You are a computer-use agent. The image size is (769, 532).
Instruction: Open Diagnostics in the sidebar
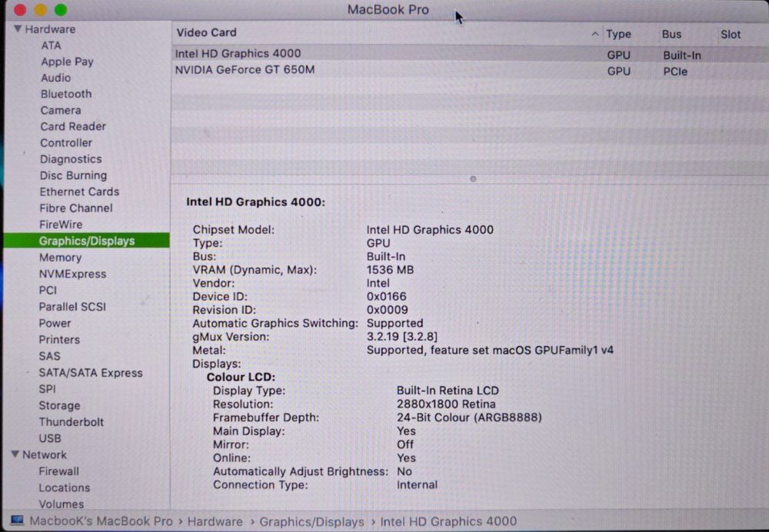tap(71, 159)
